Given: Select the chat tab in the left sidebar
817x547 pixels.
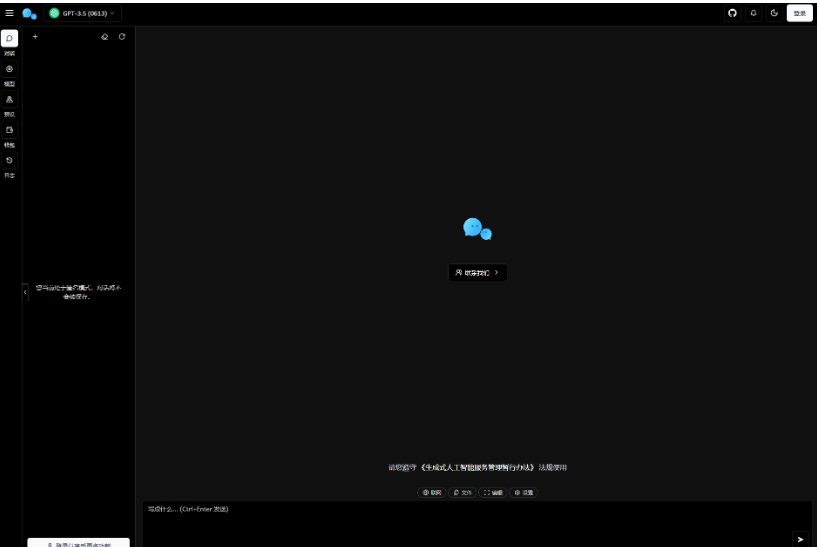Looking at the screenshot, I should coord(10,38).
